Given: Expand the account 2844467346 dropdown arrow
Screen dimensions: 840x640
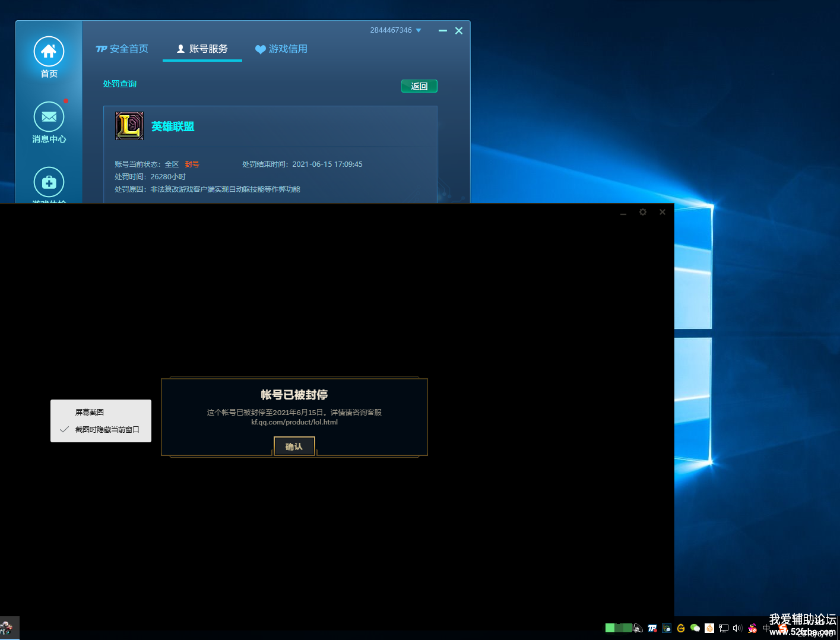Looking at the screenshot, I should point(419,30).
